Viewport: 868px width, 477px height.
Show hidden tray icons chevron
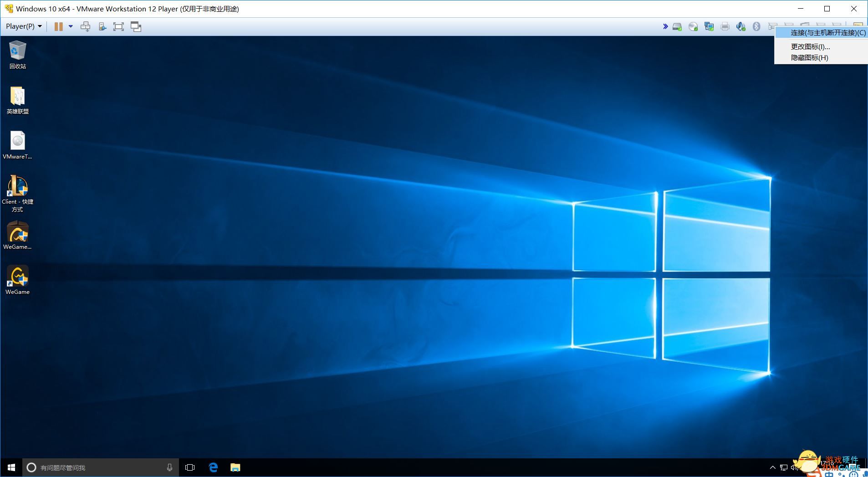[772, 467]
